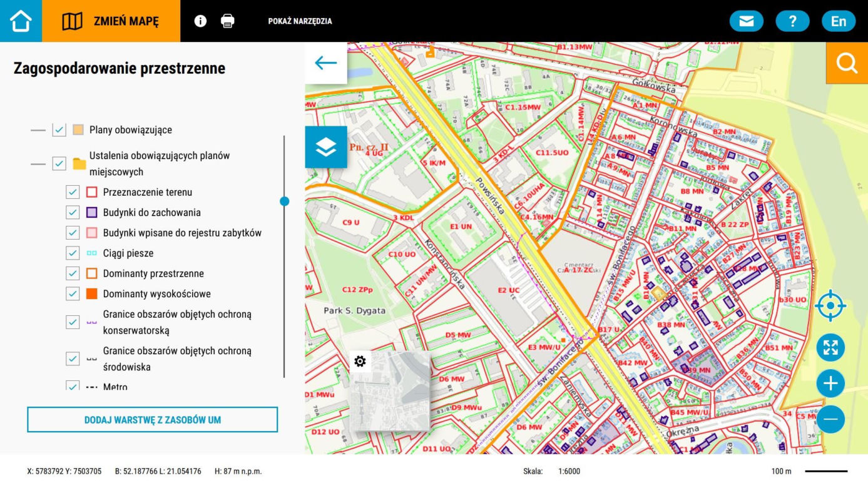Switch basemap using the grey map thumbnail
This screenshot has width=868, height=488.
(390, 391)
